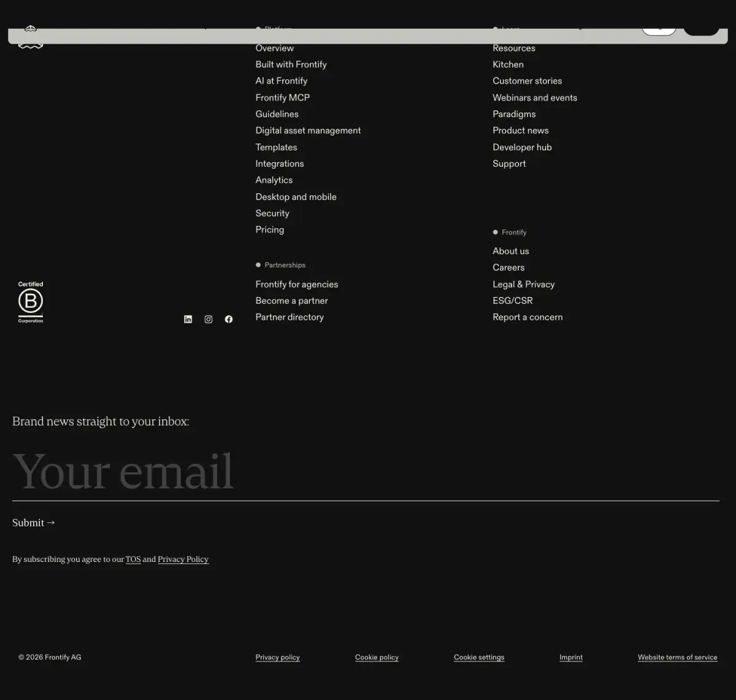Focus the Your email input field
The height and width of the screenshot is (700, 736).
tap(366, 472)
